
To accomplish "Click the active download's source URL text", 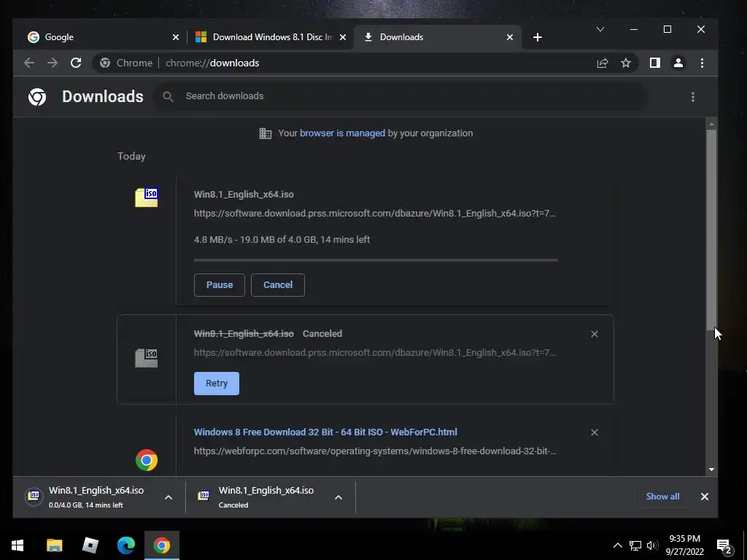I will pyautogui.click(x=374, y=214).
